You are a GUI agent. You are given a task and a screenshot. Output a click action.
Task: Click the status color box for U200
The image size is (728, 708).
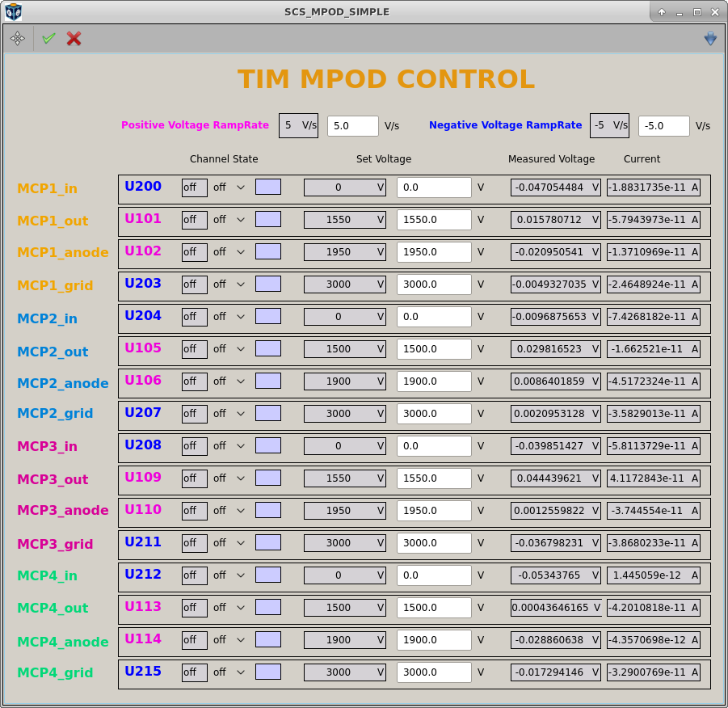(x=268, y=187)
